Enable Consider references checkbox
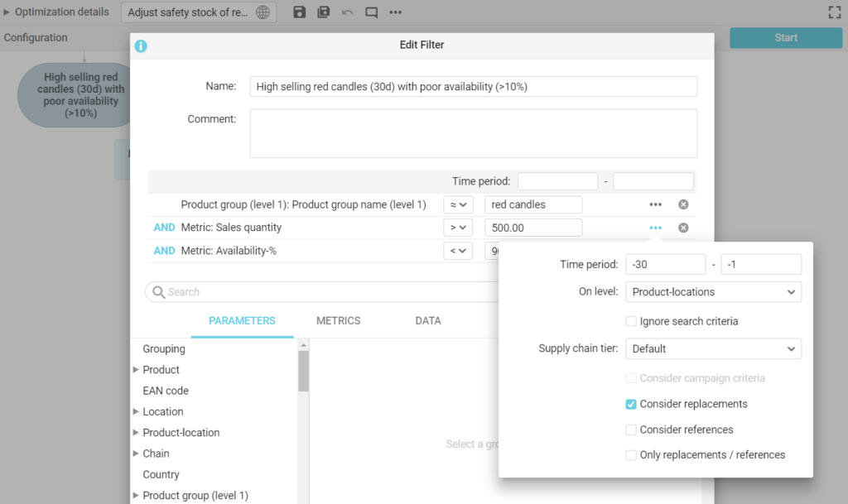848x504 pixels. point(632,430)
